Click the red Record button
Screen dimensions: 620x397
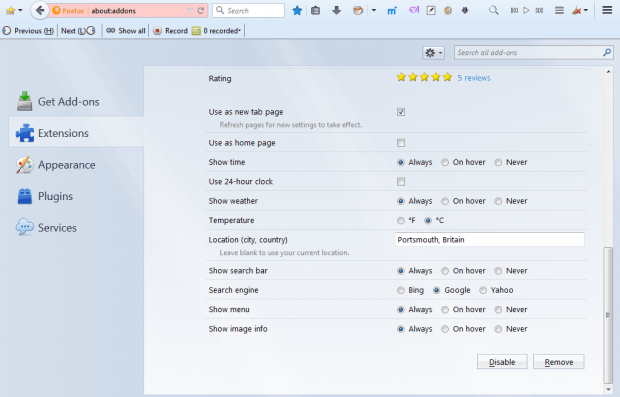pos(170,30)
